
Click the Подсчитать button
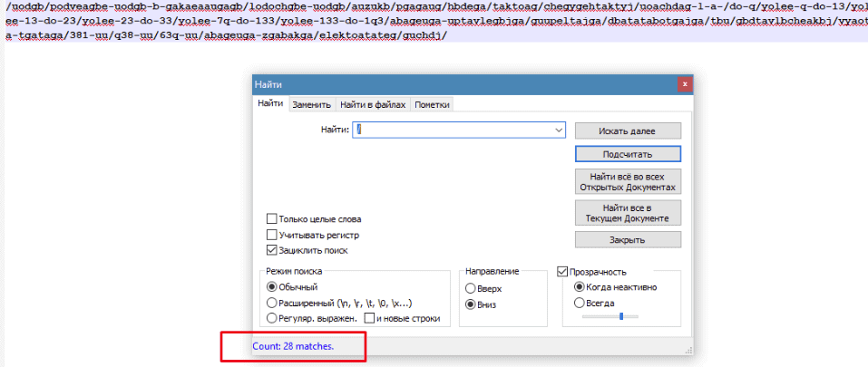point(628,153)
